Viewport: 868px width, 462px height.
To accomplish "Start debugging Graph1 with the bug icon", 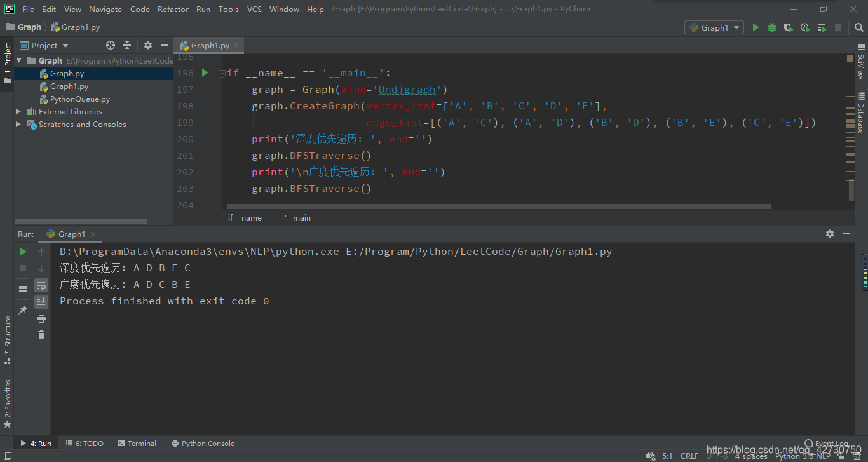I will tap(772, 27).
